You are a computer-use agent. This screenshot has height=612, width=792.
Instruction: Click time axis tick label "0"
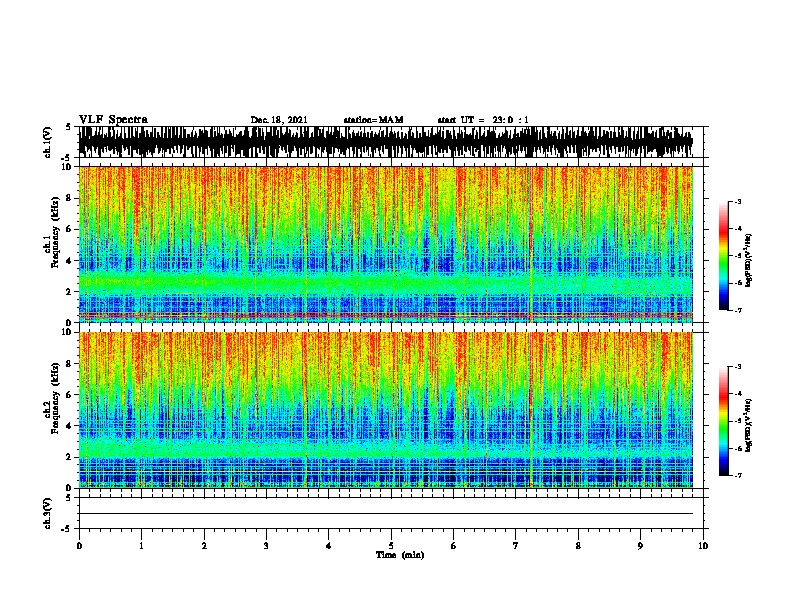click(79, 546)
